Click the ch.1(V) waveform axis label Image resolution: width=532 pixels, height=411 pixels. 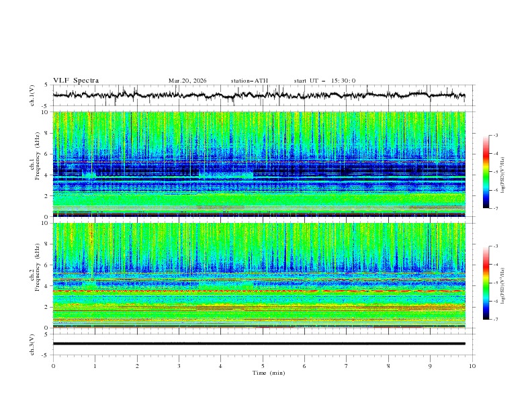click(x=32, y=95)
